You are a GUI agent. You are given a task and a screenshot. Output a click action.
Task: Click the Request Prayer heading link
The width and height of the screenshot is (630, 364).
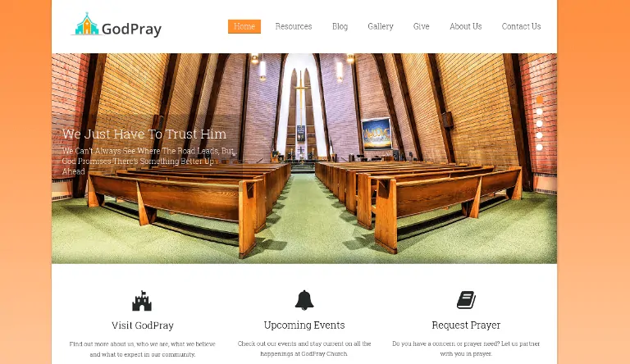(466, 325)
